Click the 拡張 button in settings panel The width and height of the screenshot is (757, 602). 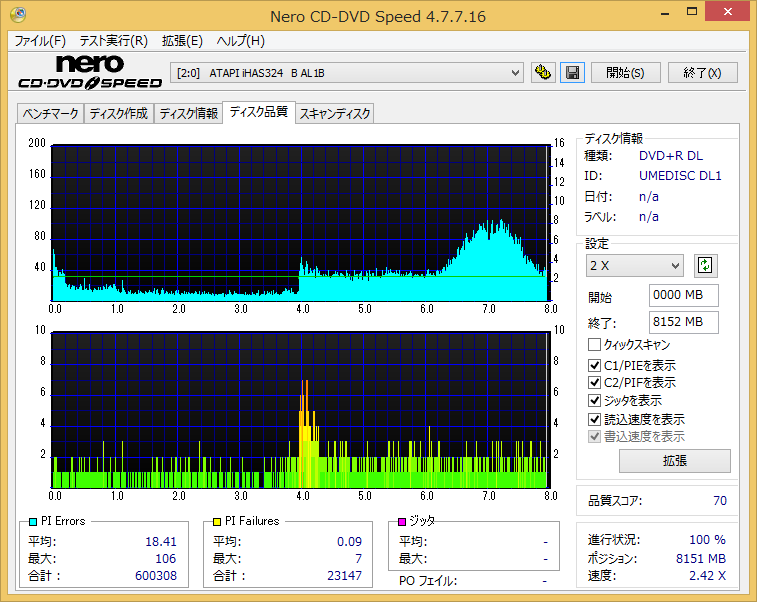(674, 461)
